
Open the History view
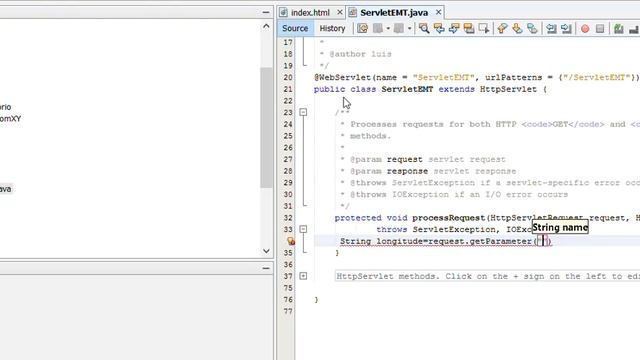[332, 28]
